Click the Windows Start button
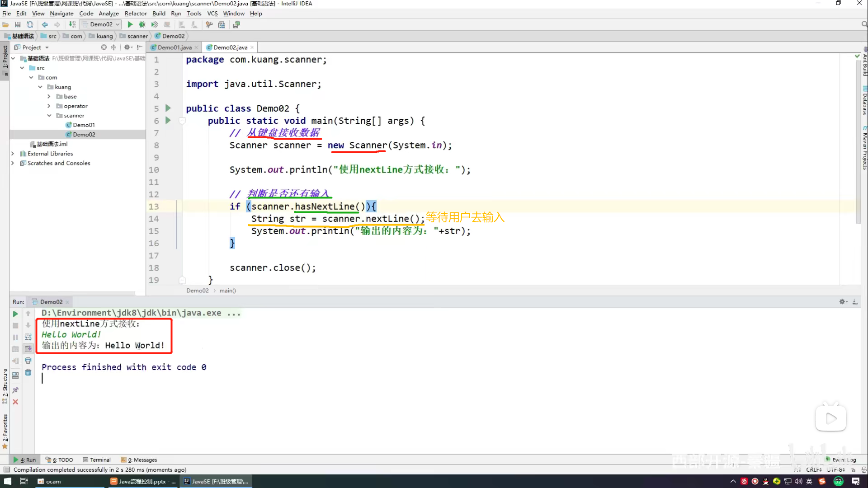Screen dimensions: 868x488 coord(7,481)
